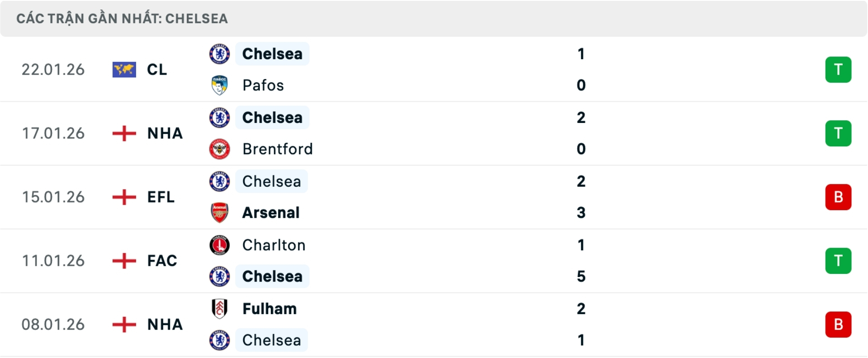Expand the Fulham vs Chelsea match details
868x358 pixels.
[434, 325]
